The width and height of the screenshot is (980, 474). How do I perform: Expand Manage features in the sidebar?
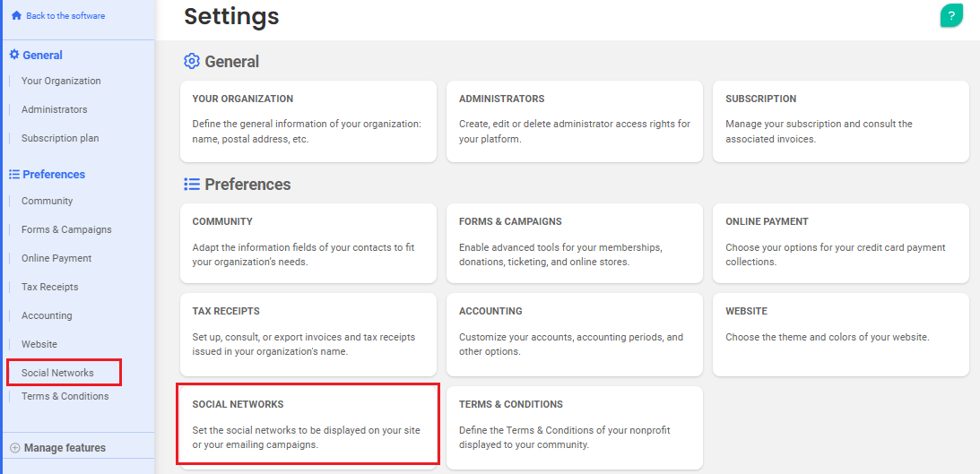(x=59, y=448)
